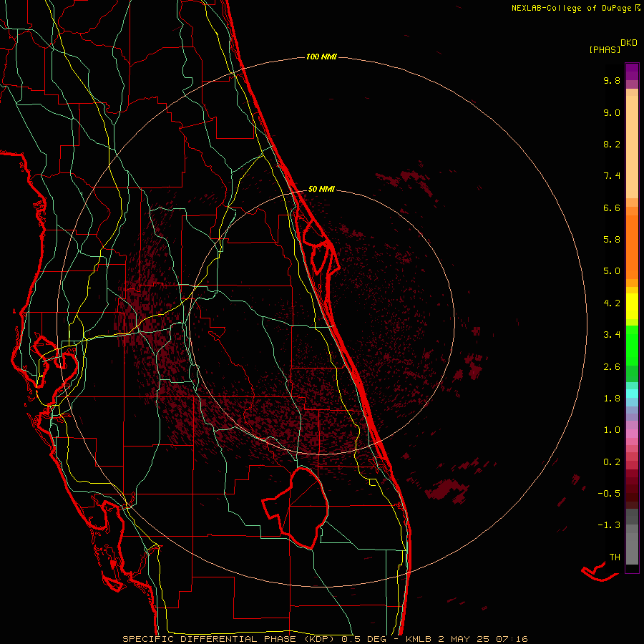Screen dimensions: 644x644
Task: Click the 50 NMI range ring label
Action: [x=321, y=189]
